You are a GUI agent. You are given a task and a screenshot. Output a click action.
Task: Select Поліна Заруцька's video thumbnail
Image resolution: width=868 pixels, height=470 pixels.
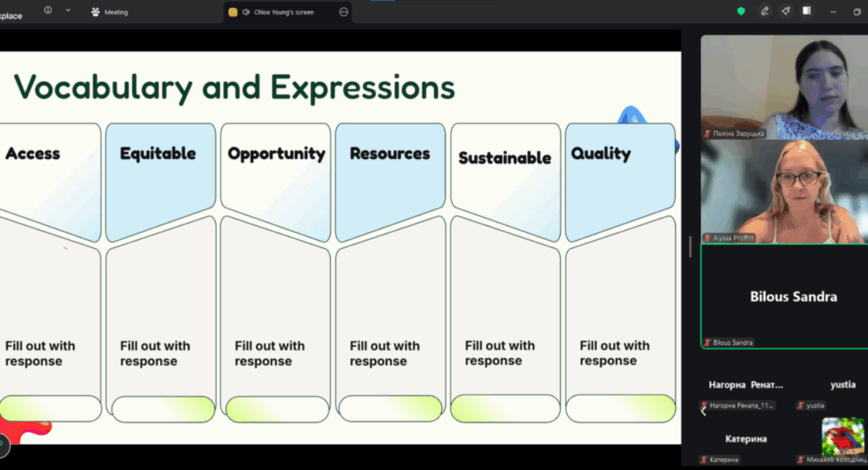click(x=784, y=87)
